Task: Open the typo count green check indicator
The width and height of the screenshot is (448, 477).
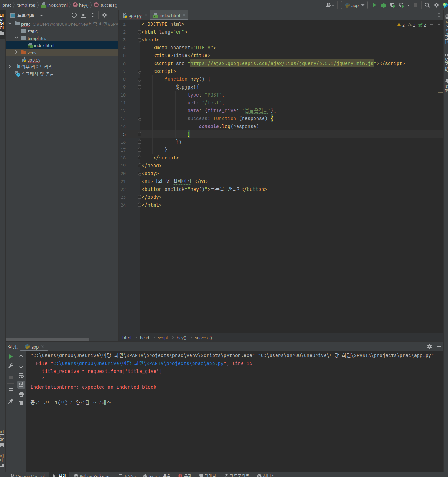Action: pyautogui.click(x=422, y=25)
